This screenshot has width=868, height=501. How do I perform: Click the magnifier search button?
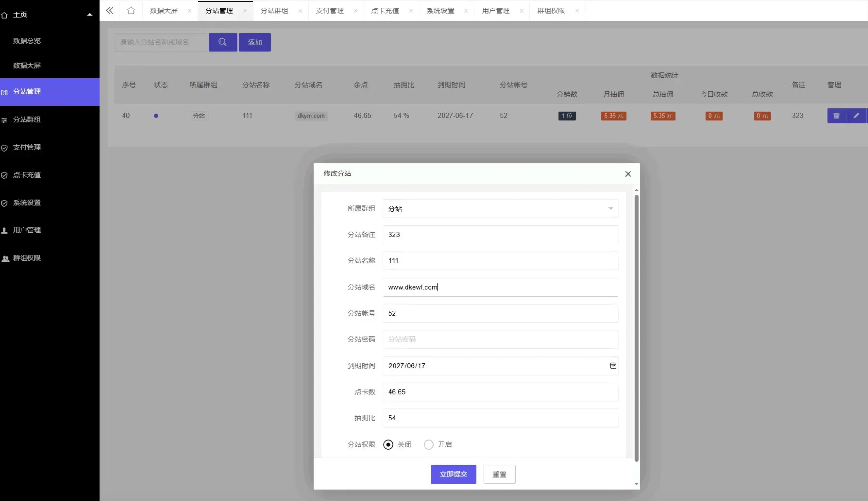click(223, 42)
